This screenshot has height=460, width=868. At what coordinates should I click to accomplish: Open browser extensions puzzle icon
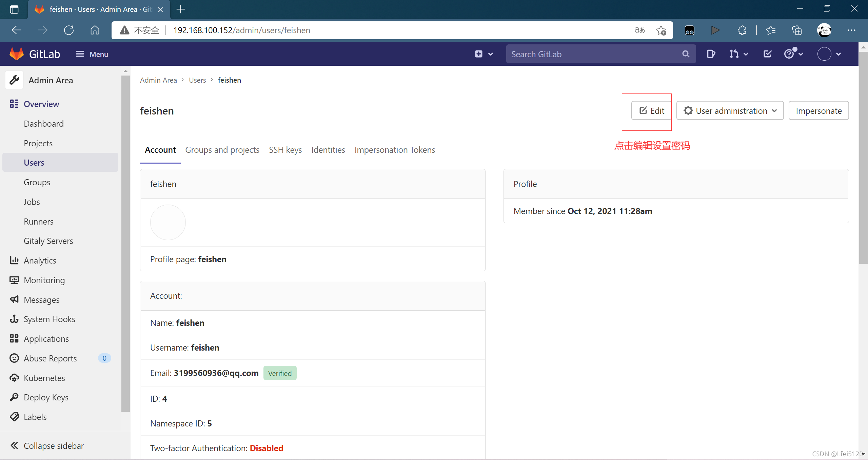click(x=742, y=30)
